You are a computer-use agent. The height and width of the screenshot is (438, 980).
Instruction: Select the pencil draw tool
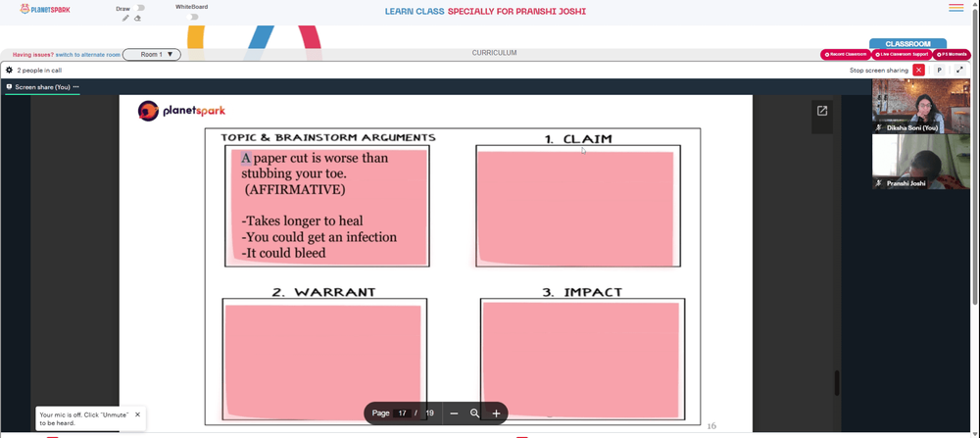coord(125,18)
